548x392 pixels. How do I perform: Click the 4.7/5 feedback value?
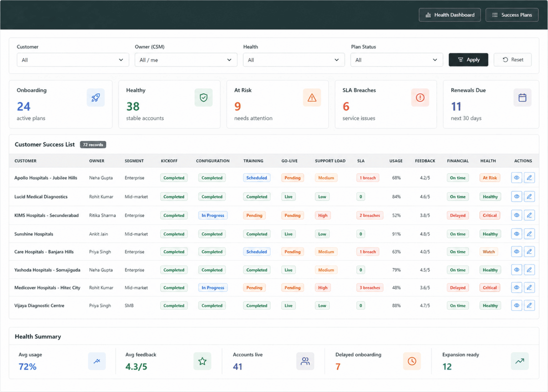(425, 306)
